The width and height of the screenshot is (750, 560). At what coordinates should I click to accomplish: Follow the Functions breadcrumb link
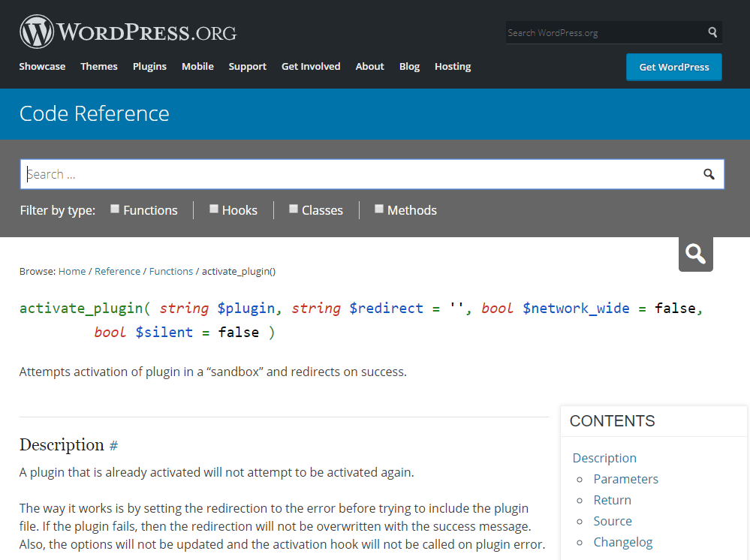(170, 271)
